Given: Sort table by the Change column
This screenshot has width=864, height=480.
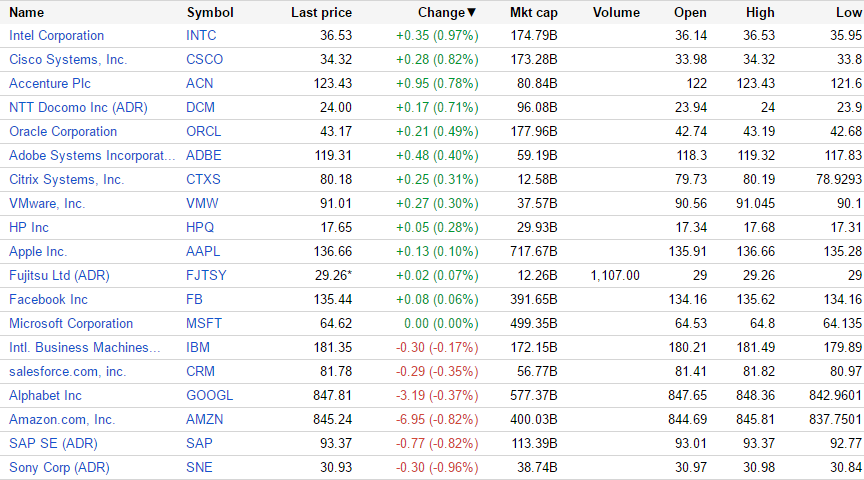Looking at the screenshot, I should 446,12.
